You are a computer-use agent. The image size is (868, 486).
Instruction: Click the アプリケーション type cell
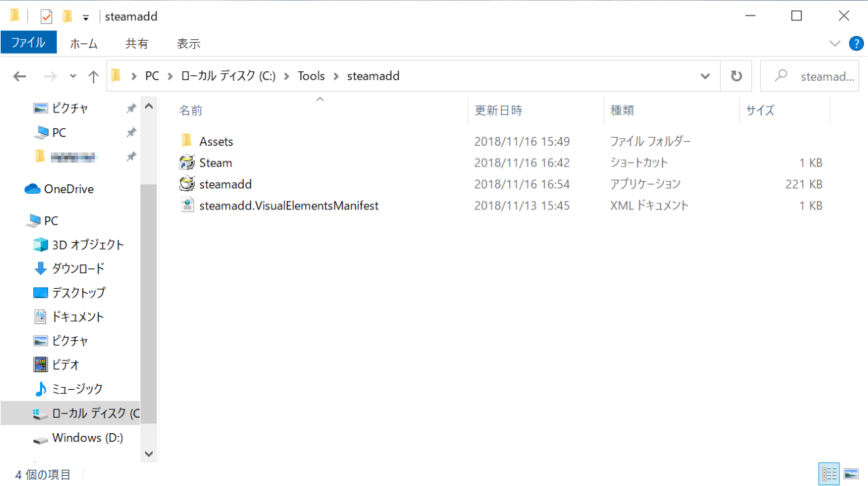(x=645, y=184)
